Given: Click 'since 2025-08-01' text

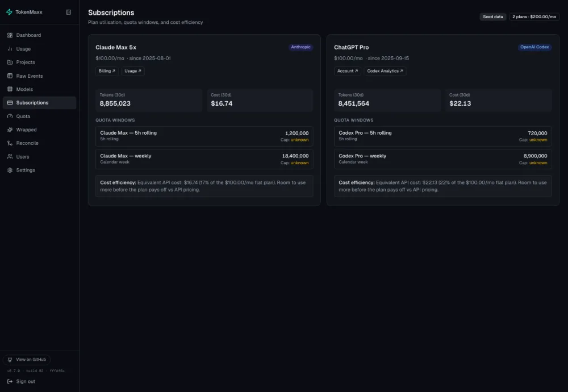Looking at the screenshot, I should click(x=150, y=59).
